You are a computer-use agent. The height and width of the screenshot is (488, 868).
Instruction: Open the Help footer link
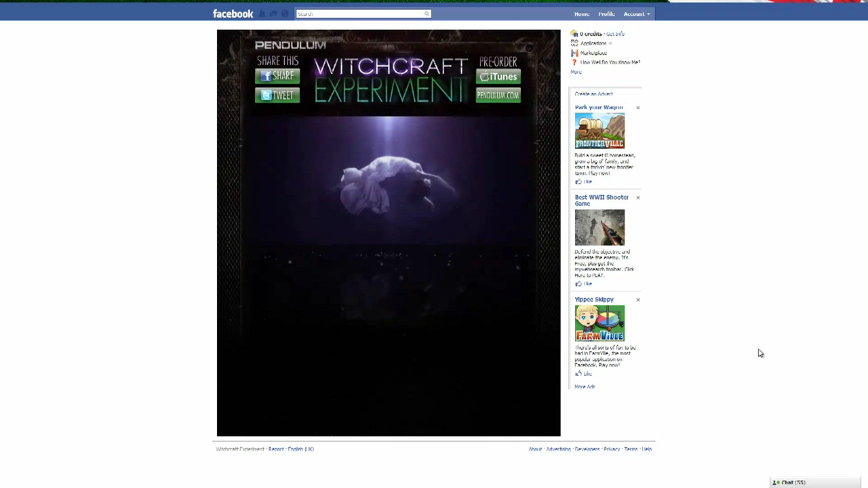coord(647,449)
